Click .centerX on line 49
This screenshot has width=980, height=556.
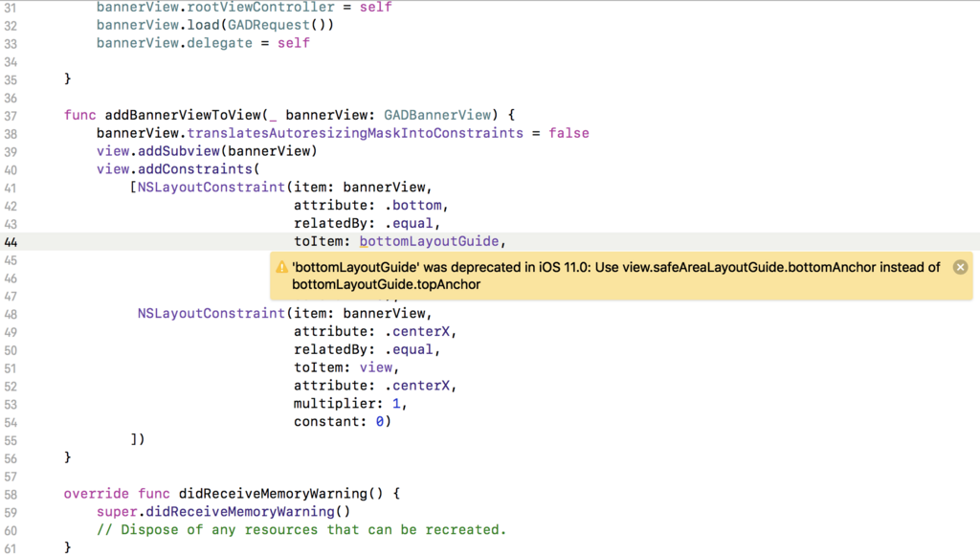tap(417, 332)
